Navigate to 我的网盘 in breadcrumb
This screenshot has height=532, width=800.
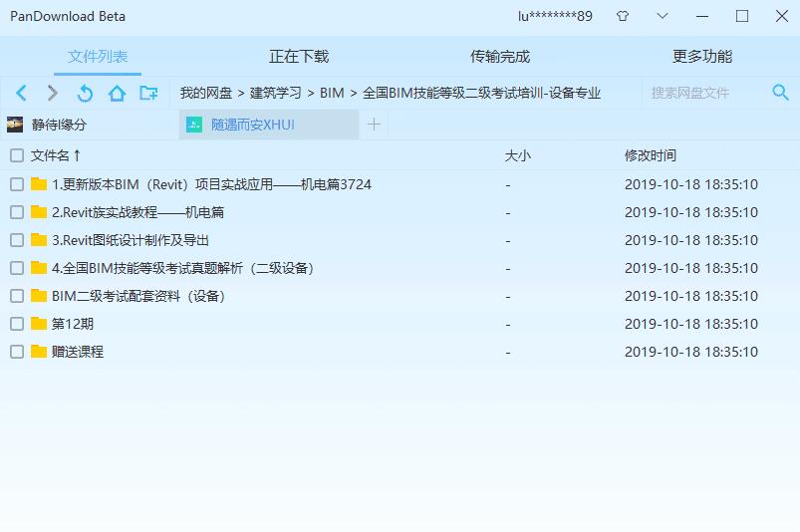[x=206, y=93]
